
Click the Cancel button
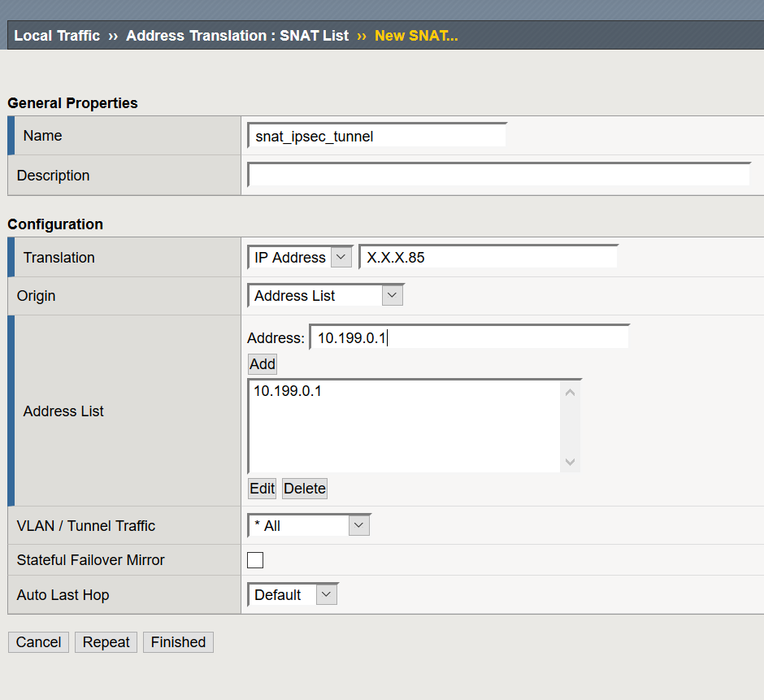[38, 641]
